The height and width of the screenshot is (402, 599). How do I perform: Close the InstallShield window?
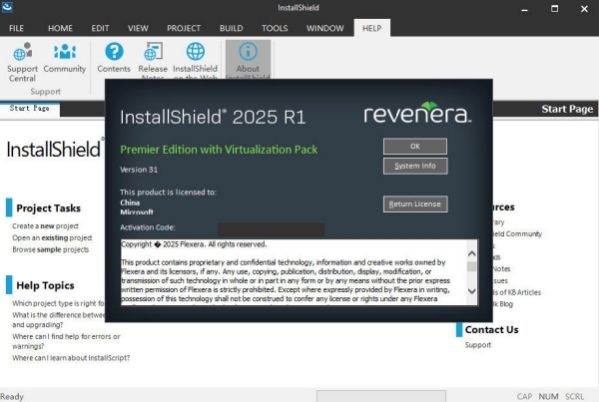(584, 8)
